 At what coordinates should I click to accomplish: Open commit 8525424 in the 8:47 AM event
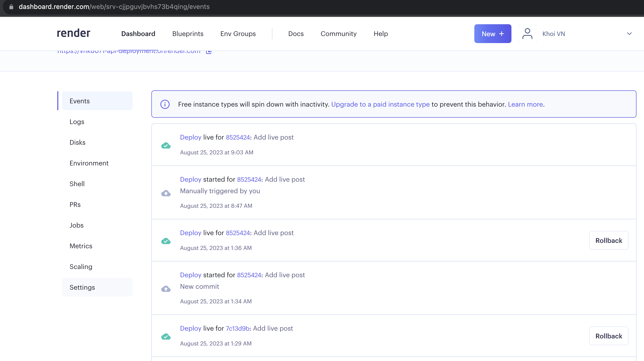click(x=249, y=179)
